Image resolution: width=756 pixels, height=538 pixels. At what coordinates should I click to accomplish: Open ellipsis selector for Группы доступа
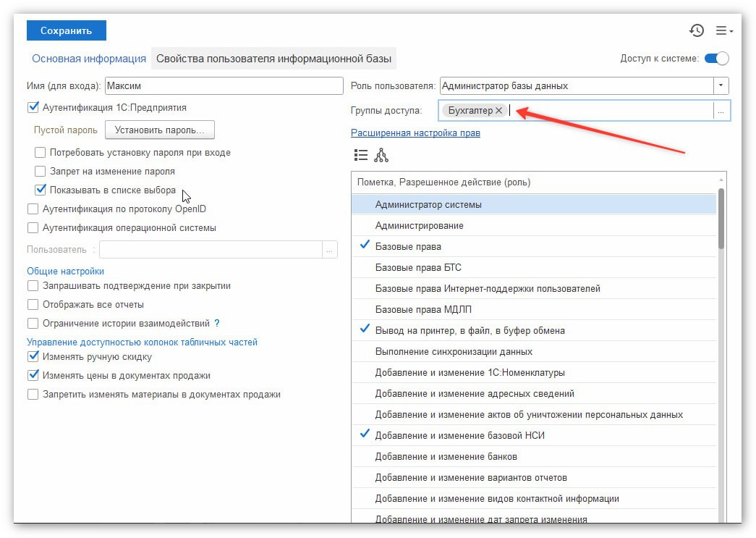tap(721, 111)
